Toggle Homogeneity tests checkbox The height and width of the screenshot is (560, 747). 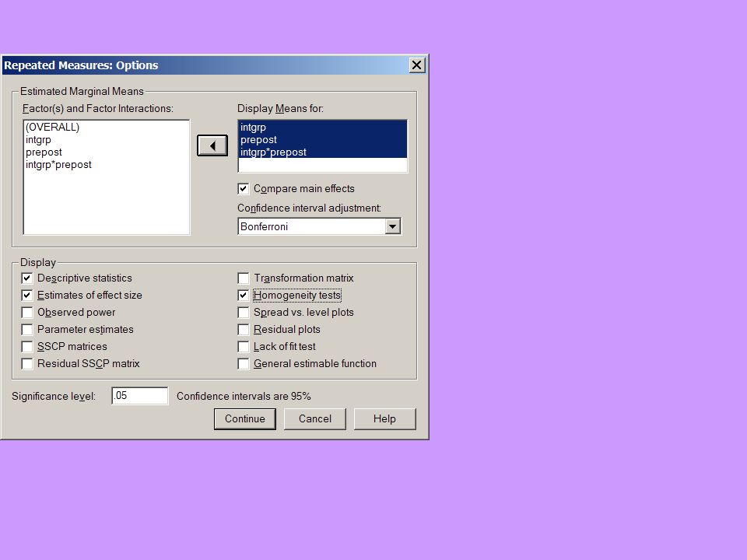pyautogui.click(x=243, y=296)
